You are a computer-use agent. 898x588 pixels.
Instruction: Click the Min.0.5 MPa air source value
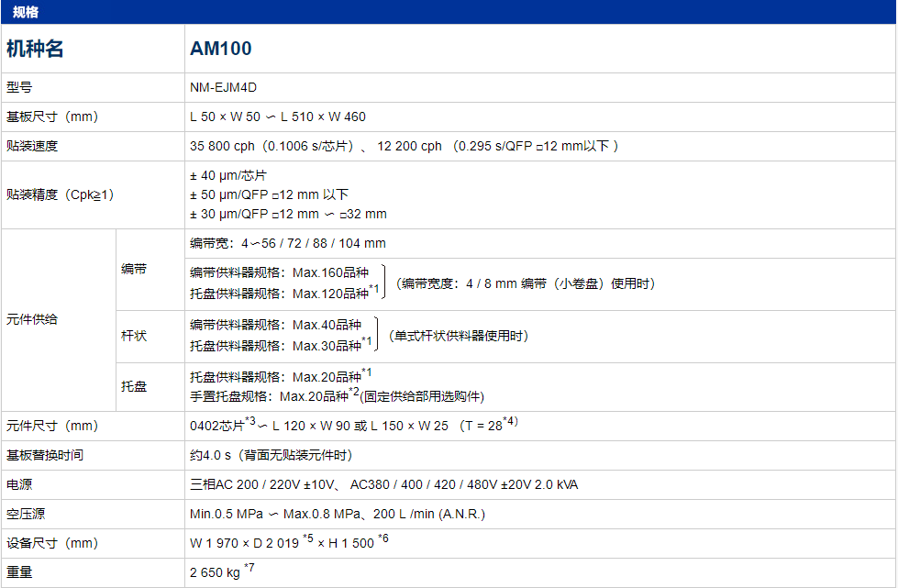click(338, 514)
